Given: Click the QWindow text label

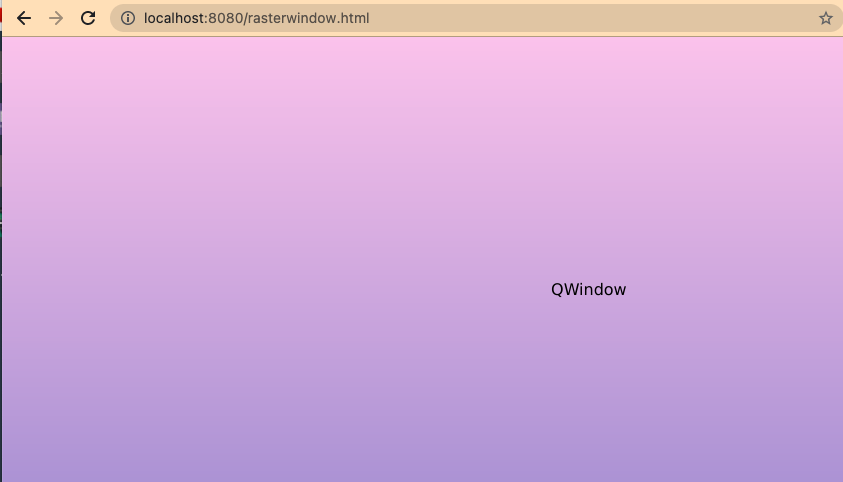Looking at the screenshot, I should pos(589,290).
